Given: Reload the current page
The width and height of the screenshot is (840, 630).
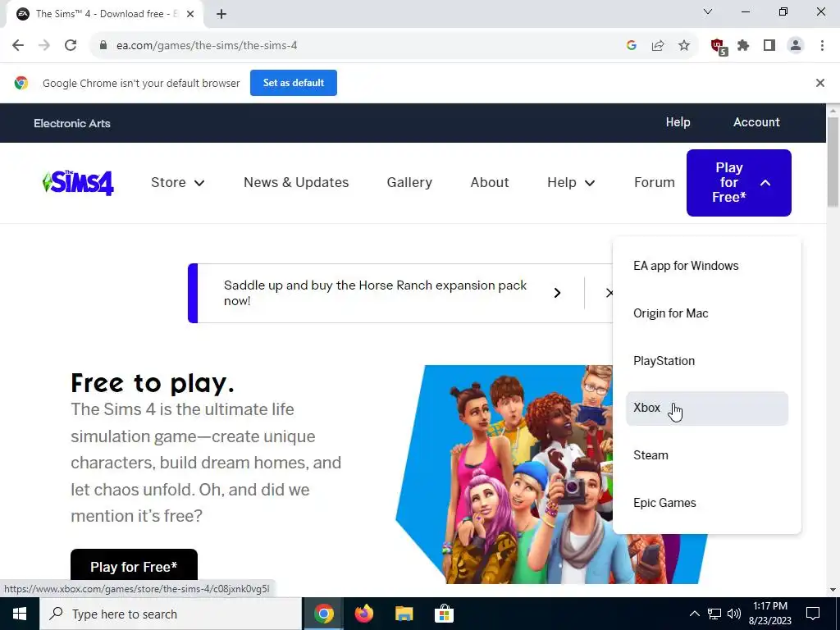Looking at the screenshot, I should [x=71, y=46].
